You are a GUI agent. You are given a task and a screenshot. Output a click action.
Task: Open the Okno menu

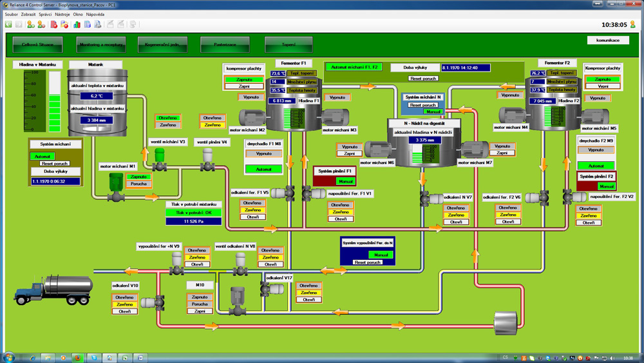click(78, 14)
